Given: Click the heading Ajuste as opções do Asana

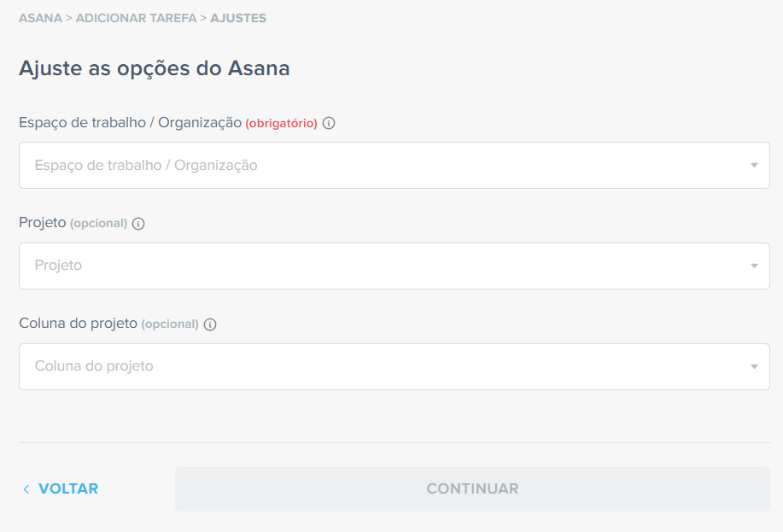Looking at the screenshot, I should (x=155, y=68).
